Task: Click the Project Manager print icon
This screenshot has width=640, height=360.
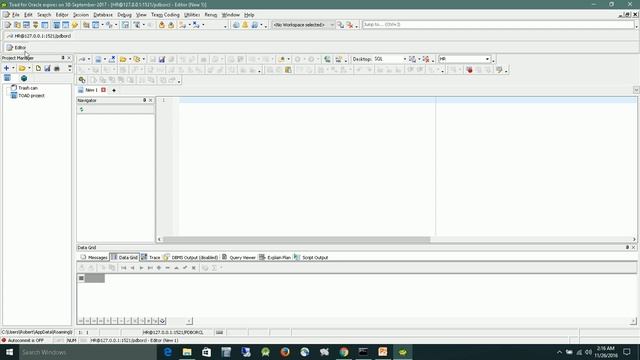Action: 57,68
